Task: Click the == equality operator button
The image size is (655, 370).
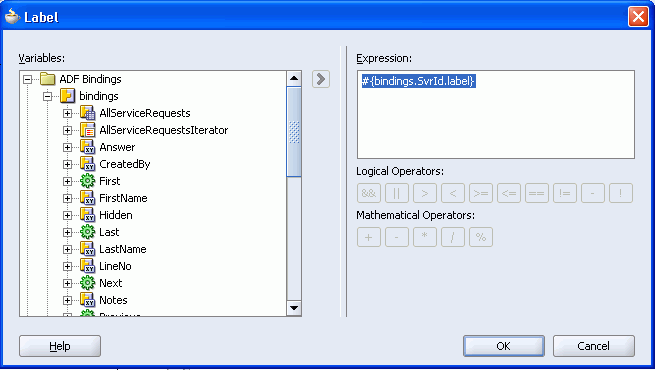Action: [537, 193]
